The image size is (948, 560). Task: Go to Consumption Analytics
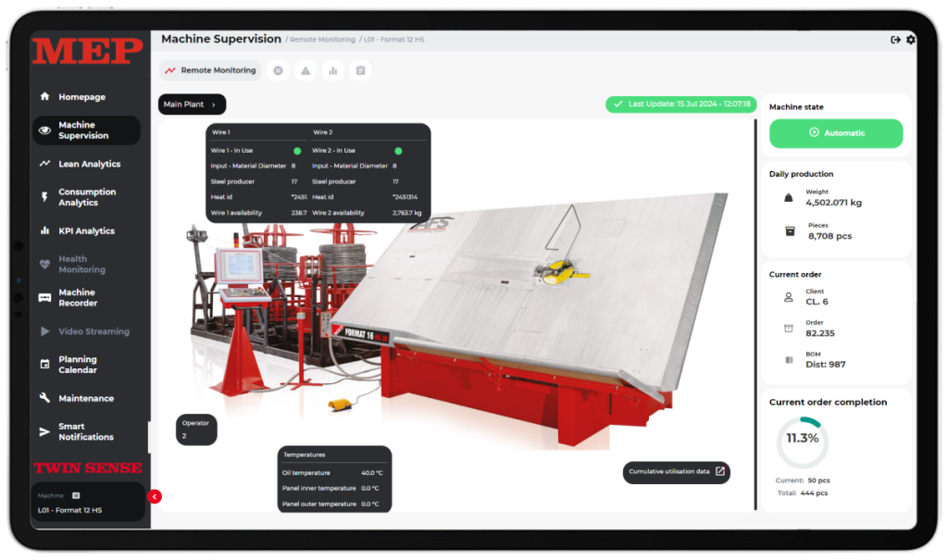click(x=86, y=197)
